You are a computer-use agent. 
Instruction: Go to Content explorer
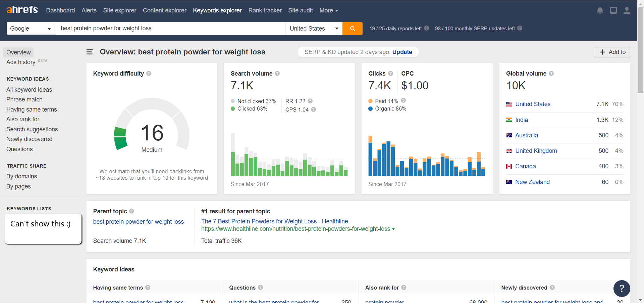click(165, 10)
